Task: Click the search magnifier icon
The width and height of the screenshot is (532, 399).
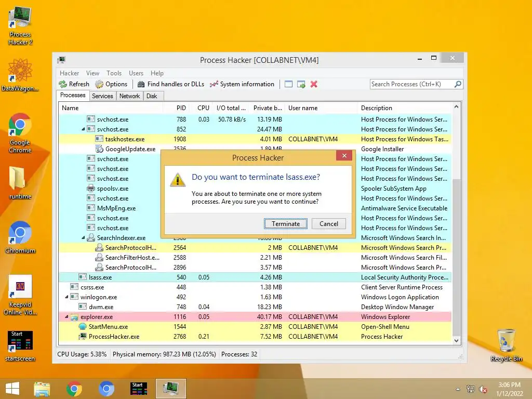Action: tap(458, 84)
